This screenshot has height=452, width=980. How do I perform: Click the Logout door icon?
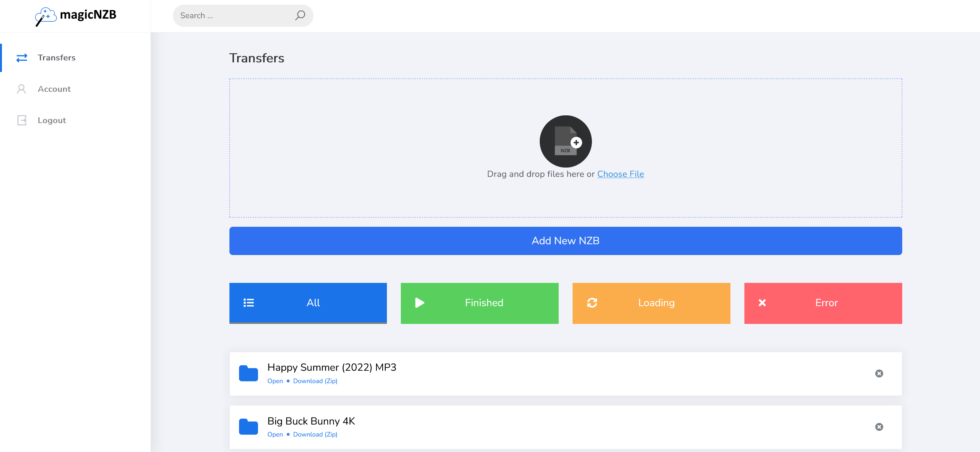coord(22,120)
